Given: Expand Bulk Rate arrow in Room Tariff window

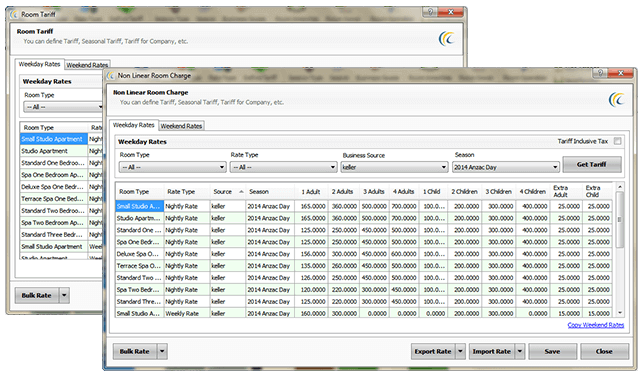Looking at the screenshot, I should click(64, 295).
